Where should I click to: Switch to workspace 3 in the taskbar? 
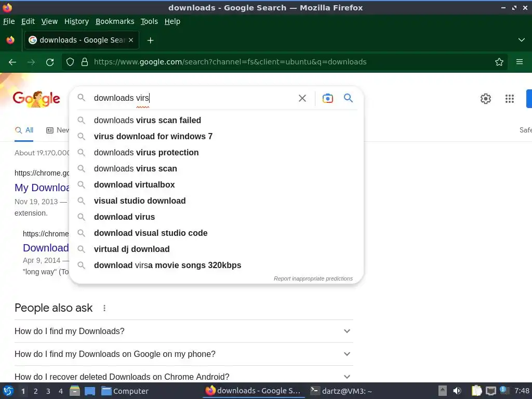click(48, 391)
